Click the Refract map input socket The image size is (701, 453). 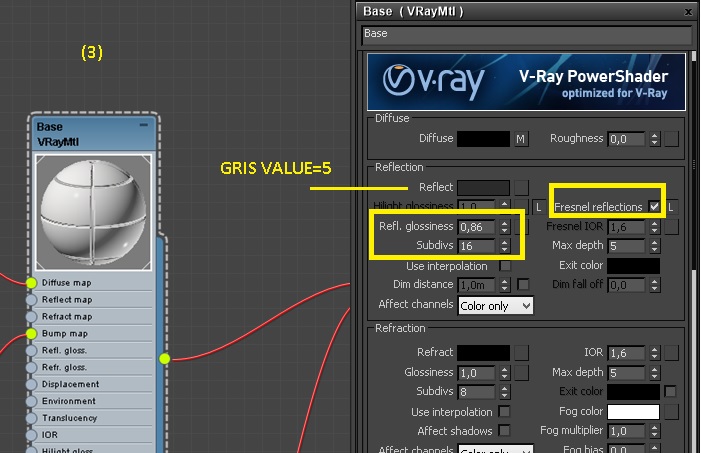[31, 317]
